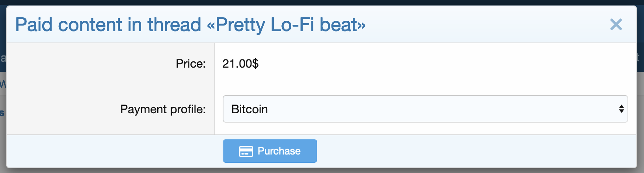Expand the Bitcoin payment method combo box
Screen dimensions: 644x173
coord(425,109)
